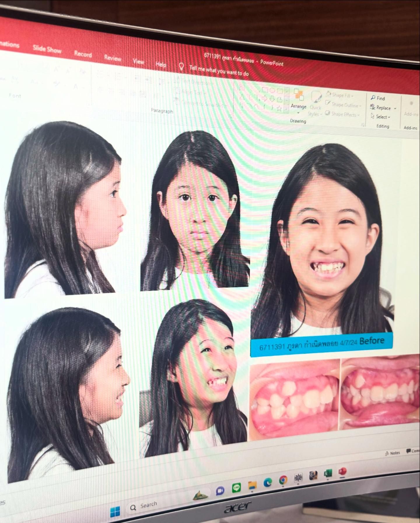Image resolution: width=420 pixels, height=523 pixels.
Task: Click the lightbulb Tell me icon
Action: click(181, 66)
